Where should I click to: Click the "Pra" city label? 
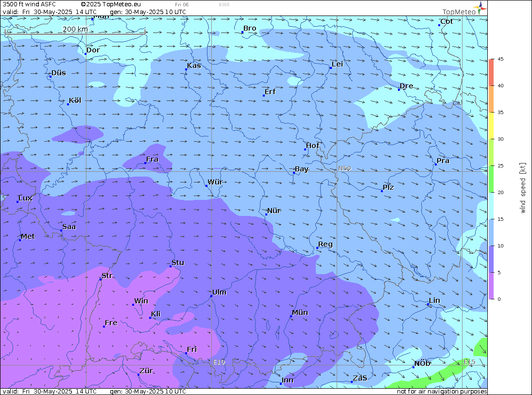coord(443,161)
